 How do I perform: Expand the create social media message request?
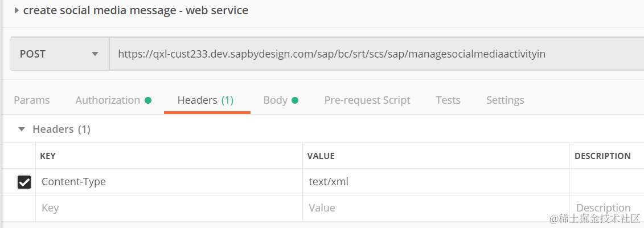tap(17, 10)
